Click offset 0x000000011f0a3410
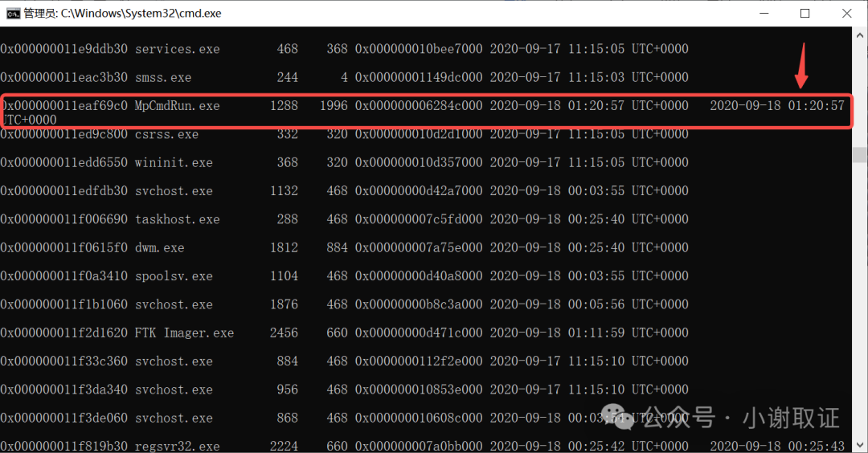The height and width of the screenshot is (453, 868). point(63,276)
